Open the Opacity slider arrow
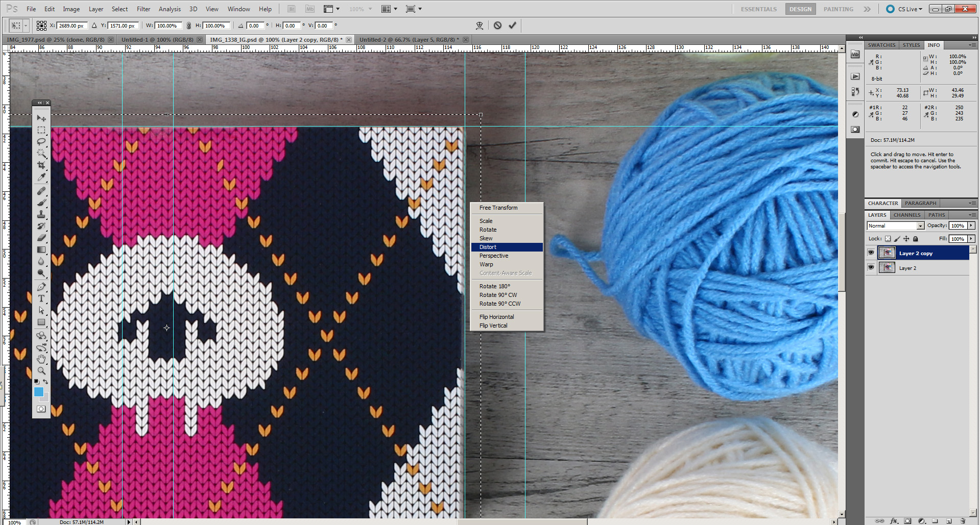This screenshot has height=525, width=980. click(971, 226)
